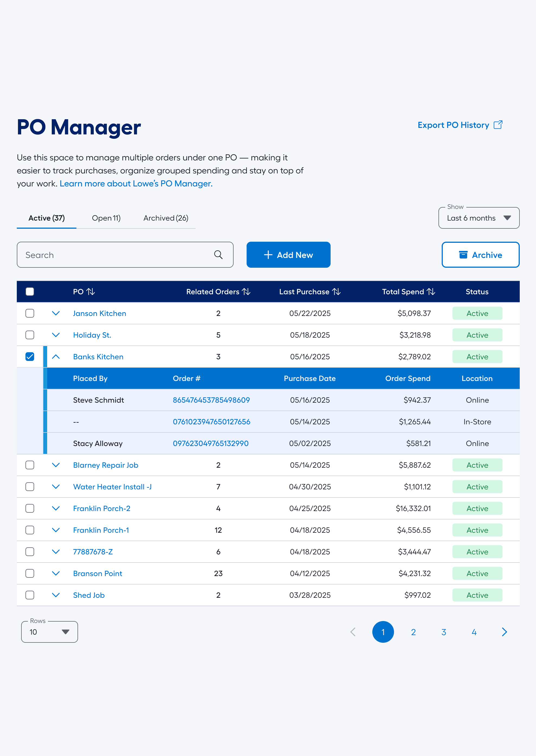Check the Franklin Porch-2 row

(30, 508)
